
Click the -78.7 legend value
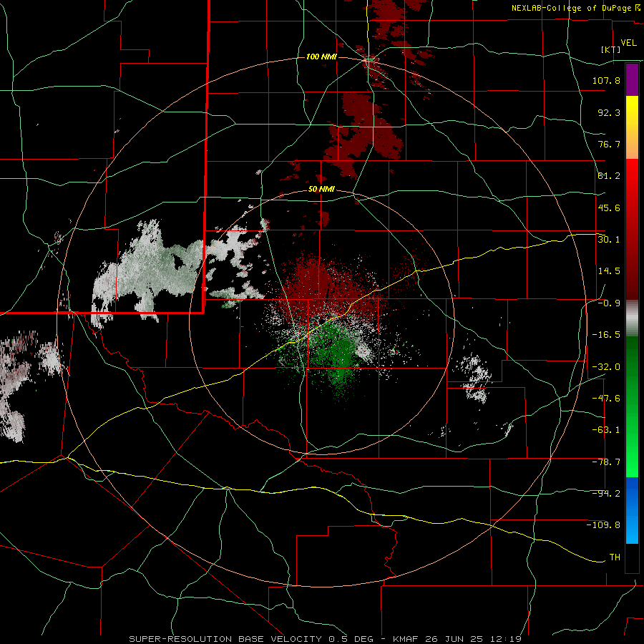pos(606,462)
